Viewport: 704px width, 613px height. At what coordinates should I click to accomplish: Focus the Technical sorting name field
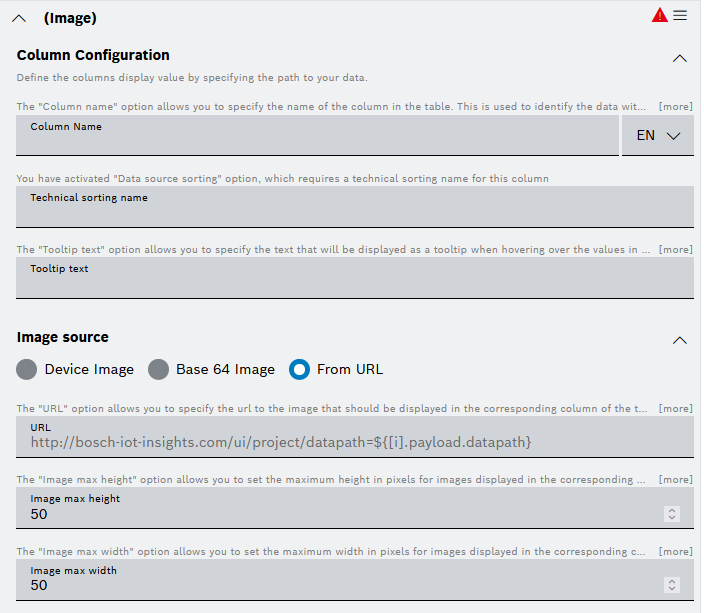point(355,207)
